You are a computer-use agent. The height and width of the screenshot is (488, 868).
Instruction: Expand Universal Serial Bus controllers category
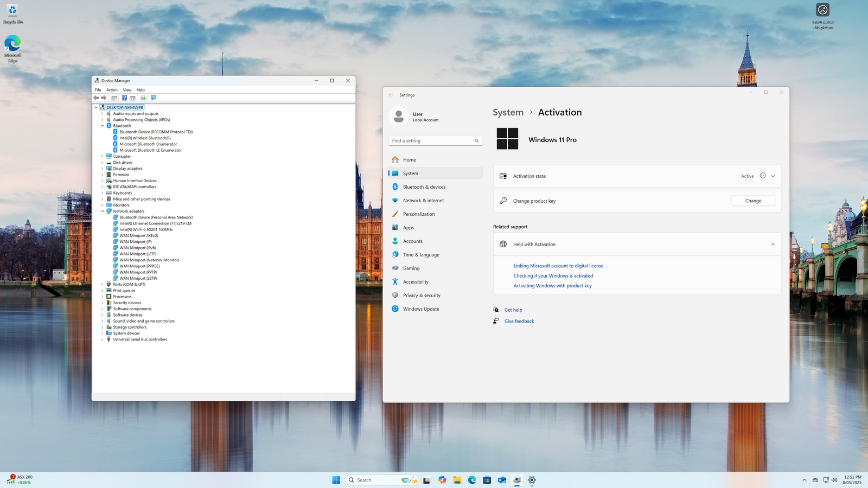(x=102, y=339)
